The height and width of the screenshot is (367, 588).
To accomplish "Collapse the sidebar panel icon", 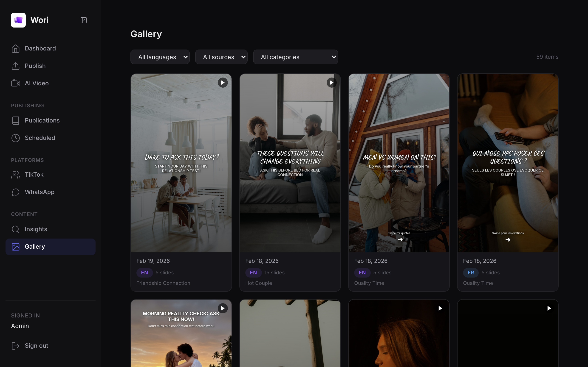I will (83, 20).
